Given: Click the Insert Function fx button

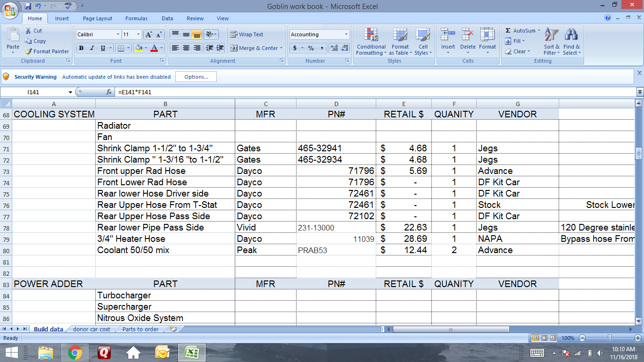Looking at the screenshot, I should 109,92.
